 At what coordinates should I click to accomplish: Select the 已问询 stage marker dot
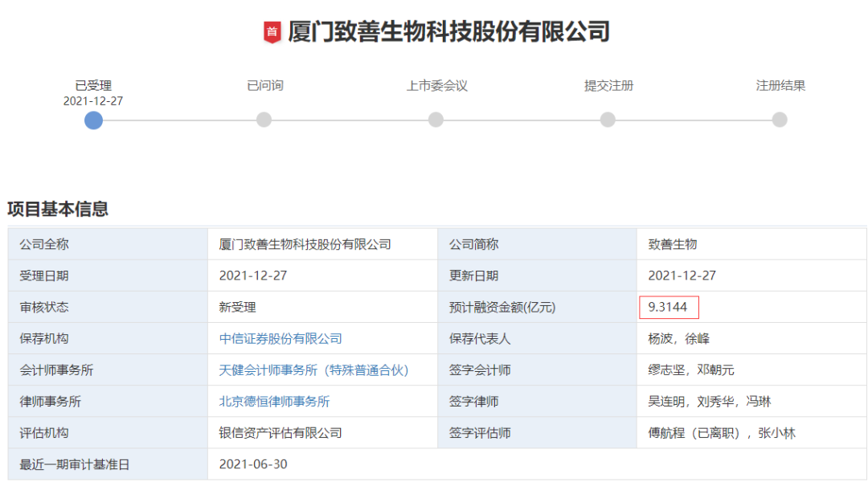pyautogui.click(x=264, y=120)
